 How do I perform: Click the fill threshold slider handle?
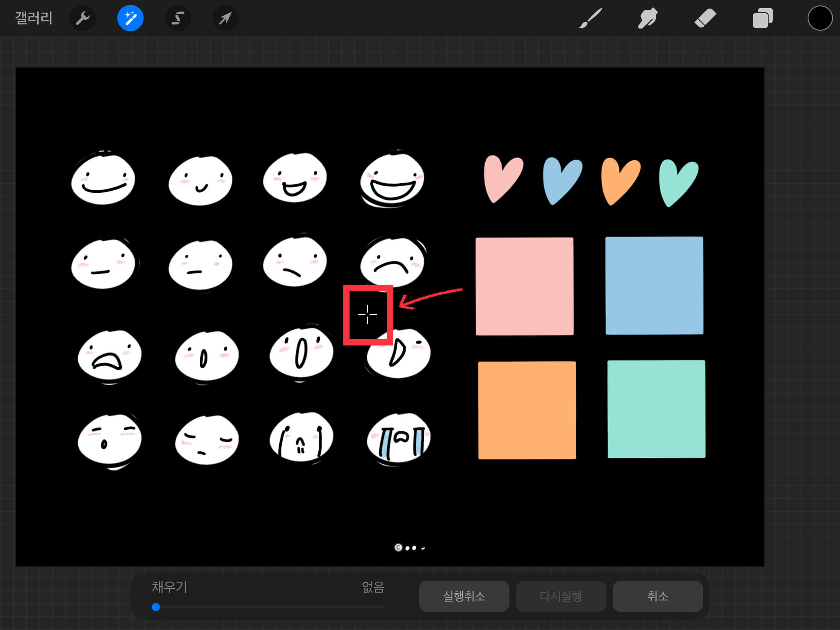[156, 607]
